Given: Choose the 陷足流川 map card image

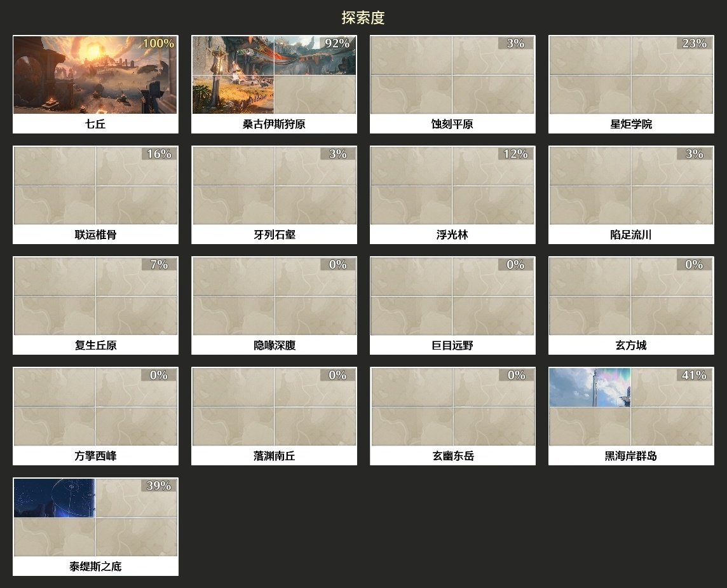Looking at the screenshot, I should coord(631,186).
